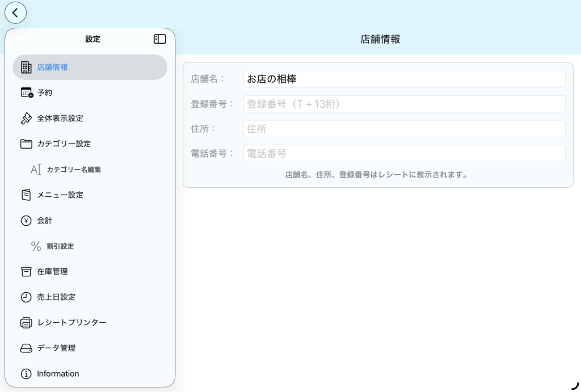Toggle the sidebar panel icon
Screen dimensions: 581x392
click(x=160, y=39)
